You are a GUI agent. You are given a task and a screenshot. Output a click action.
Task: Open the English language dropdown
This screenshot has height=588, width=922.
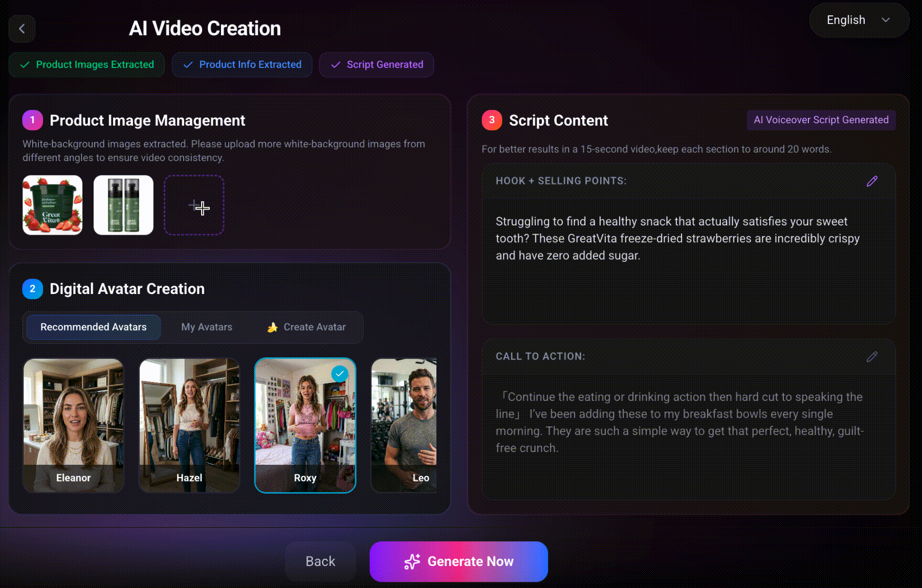point(859,20)
